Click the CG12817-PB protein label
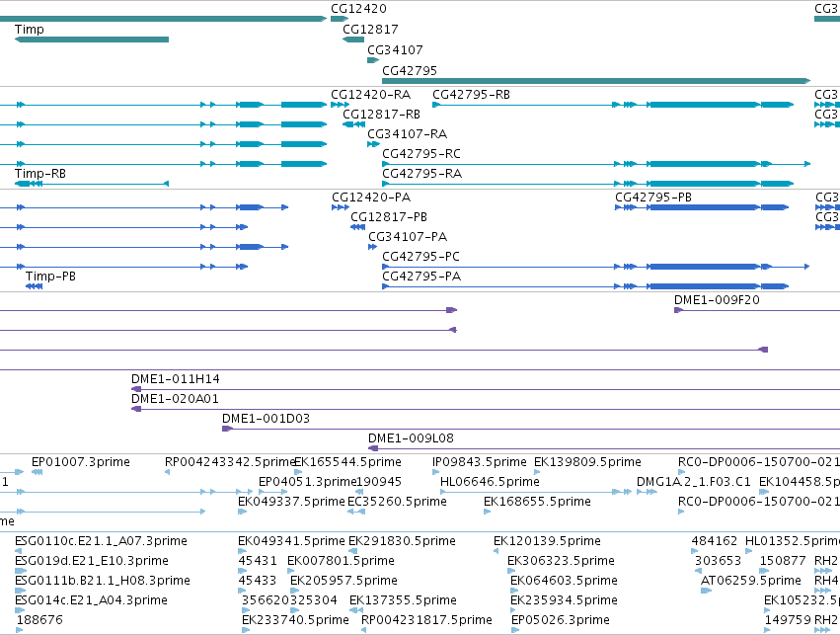The image size is (840, 635). click(389, 217)
